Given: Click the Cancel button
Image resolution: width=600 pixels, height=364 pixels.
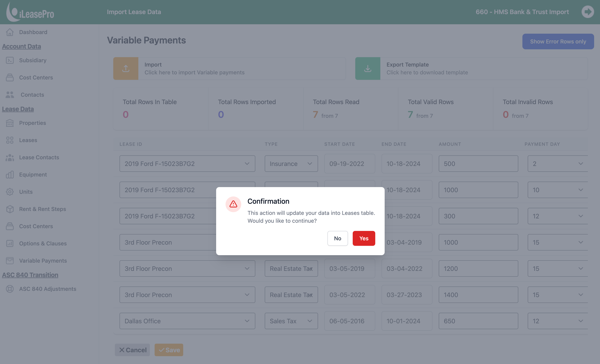Looking at the screenshot, I should [132, 350].
